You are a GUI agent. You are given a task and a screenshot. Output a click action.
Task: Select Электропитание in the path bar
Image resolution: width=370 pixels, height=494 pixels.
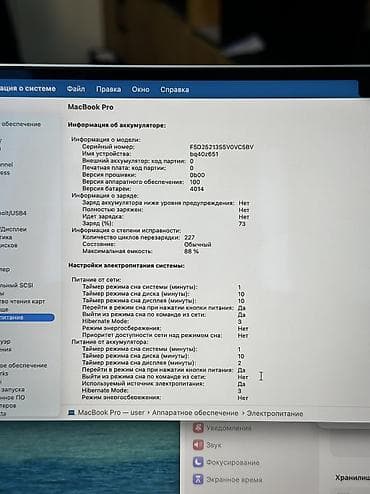point(275,413)
